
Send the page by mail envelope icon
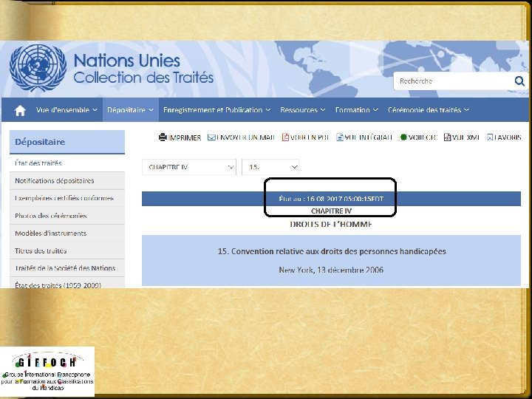(x=211, y=137)
